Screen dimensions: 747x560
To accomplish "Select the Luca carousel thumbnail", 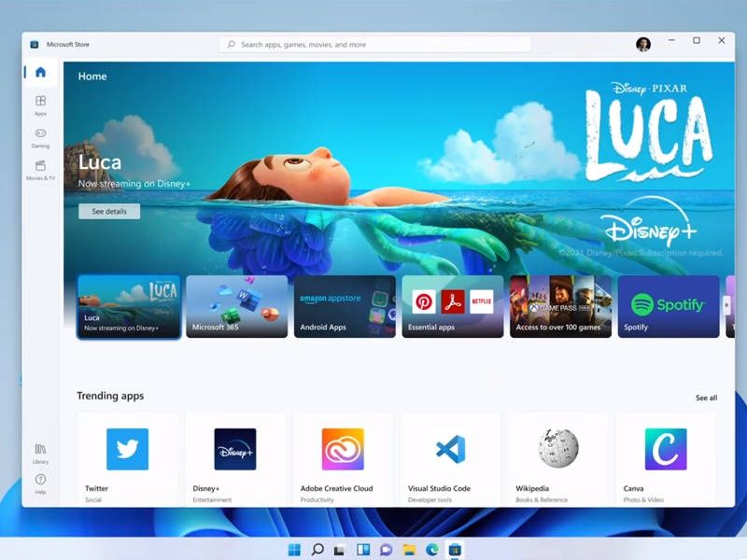I will (x=129, y=306).
